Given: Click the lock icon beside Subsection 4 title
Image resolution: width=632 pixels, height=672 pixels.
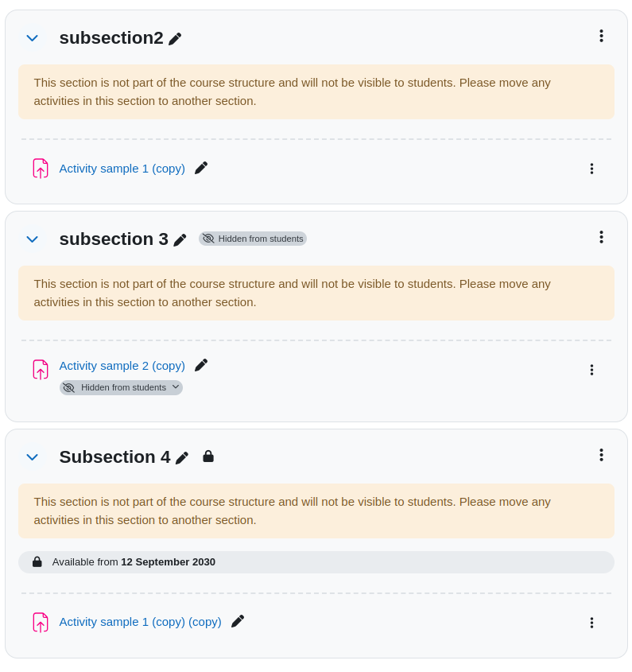Looking at the screenshot, I should pyautogui.click(x=208, y=456).
